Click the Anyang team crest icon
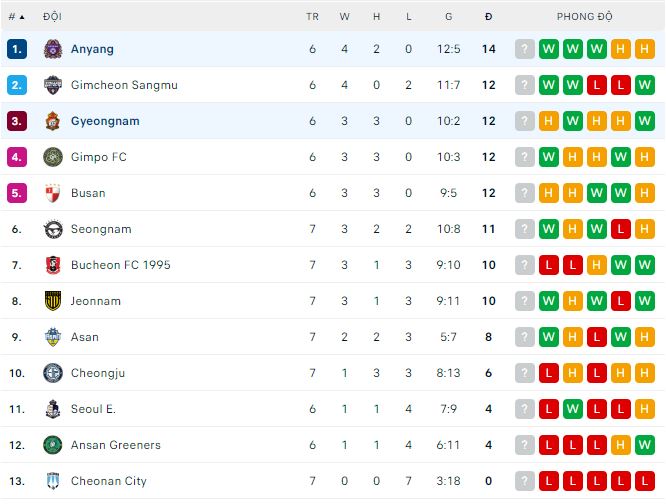Image resolution: width=666 pixels, height=504 pixels. [53, 49]
